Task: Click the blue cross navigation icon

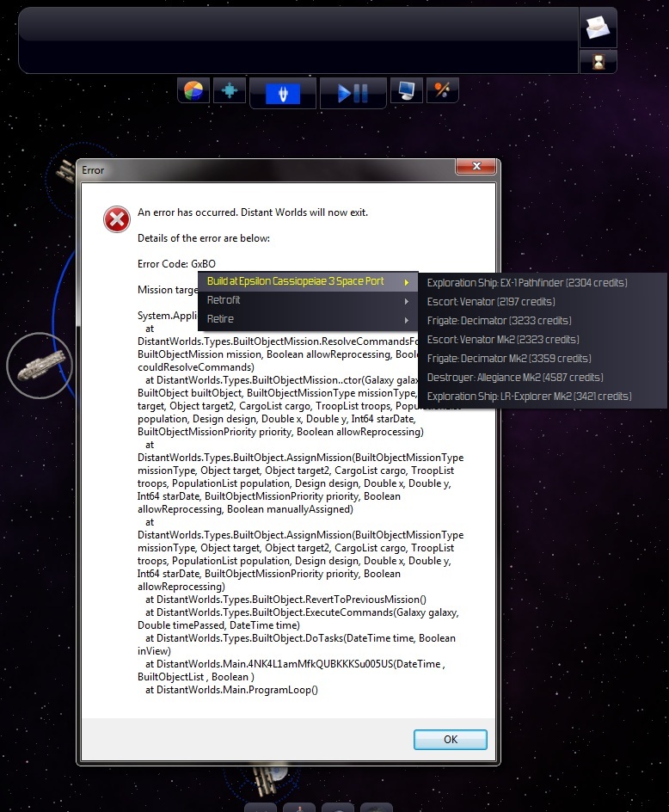Action: 230,91
